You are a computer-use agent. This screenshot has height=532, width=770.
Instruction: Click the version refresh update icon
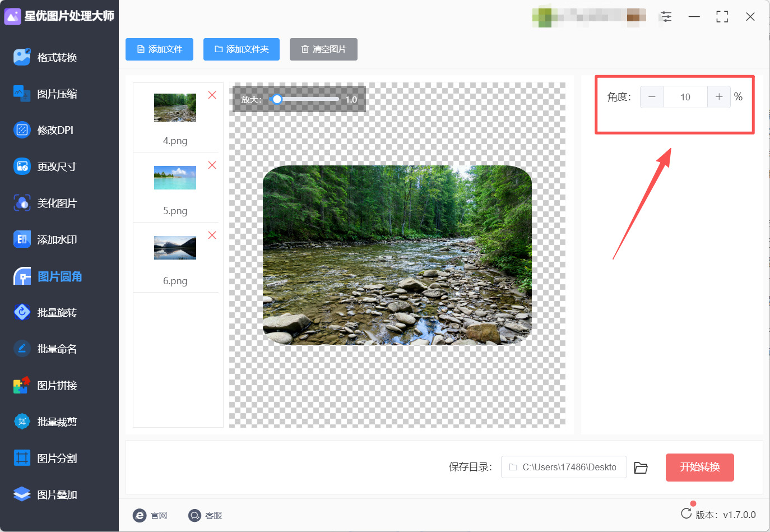[x=686, y=514]
